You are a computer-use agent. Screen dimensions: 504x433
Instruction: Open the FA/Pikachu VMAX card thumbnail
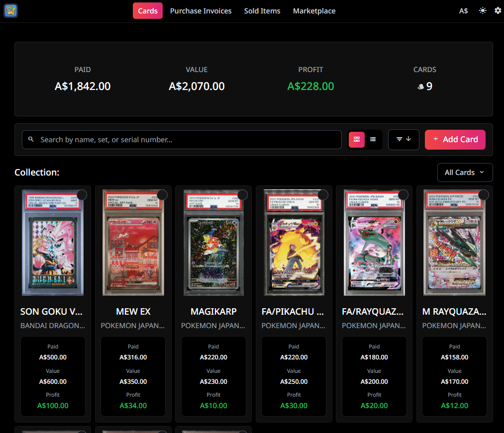click(294, 243)
